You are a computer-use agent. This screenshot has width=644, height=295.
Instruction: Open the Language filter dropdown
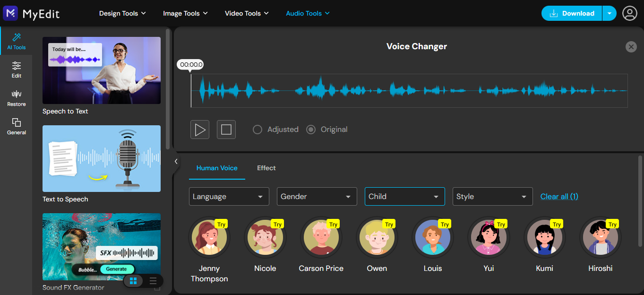tap(229, 196)
